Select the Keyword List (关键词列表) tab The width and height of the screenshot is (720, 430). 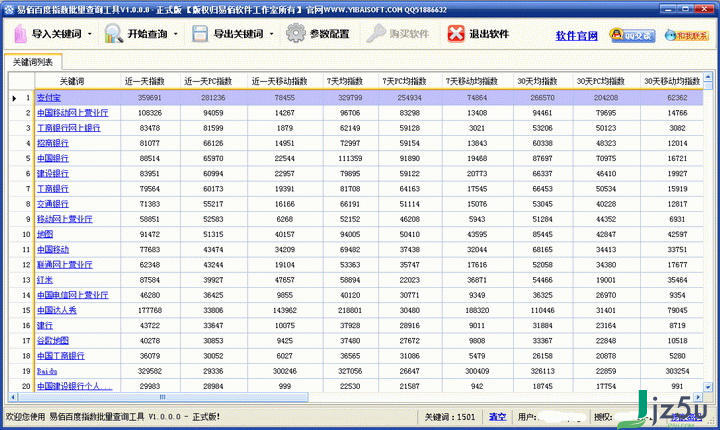point(33,62)
